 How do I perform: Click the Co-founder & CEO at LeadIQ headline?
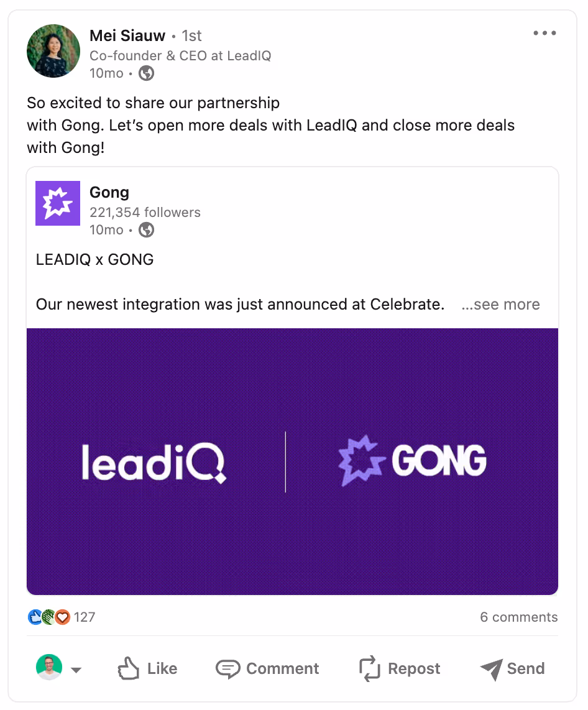180,56
